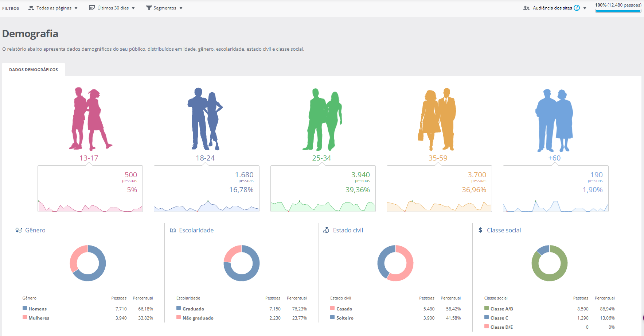644x336 pixels.
Task: Click the Classe D/E row label
Action: (501, 327)
